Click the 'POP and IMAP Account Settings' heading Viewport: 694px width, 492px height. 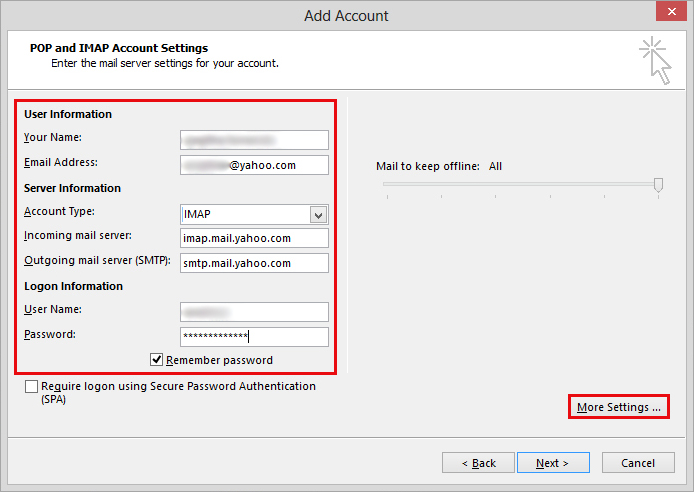(x=119, y=48)
